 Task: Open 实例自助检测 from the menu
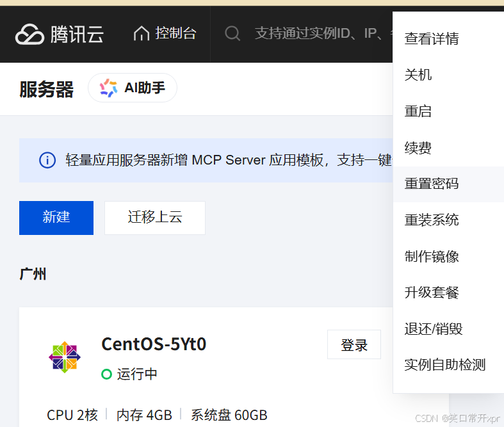click(x=445, y=365)
